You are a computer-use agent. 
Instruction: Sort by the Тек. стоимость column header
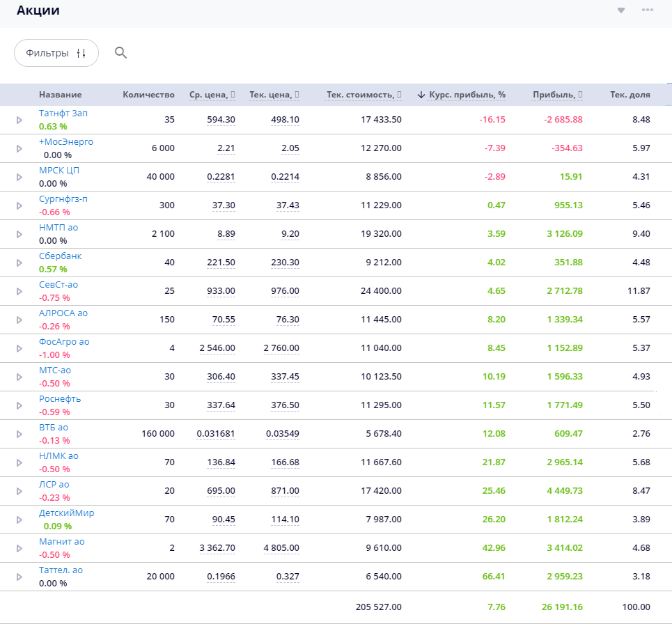tap(364, 95)
